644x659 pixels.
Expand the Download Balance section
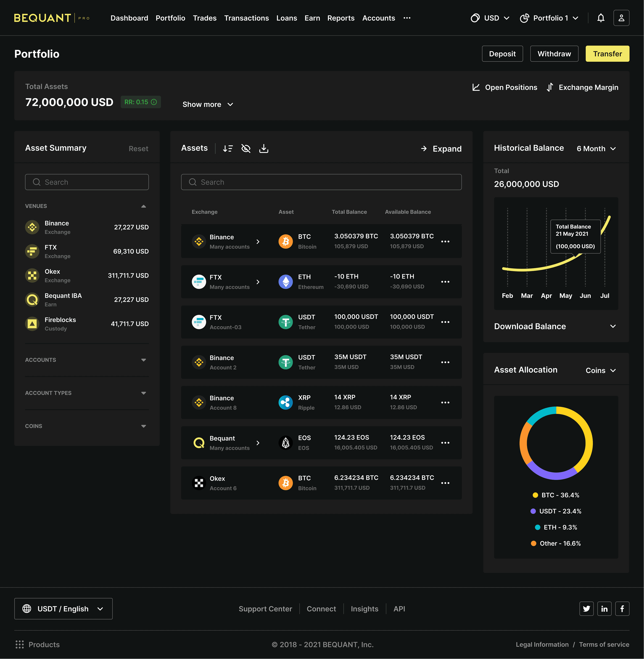tap(612, 326)
